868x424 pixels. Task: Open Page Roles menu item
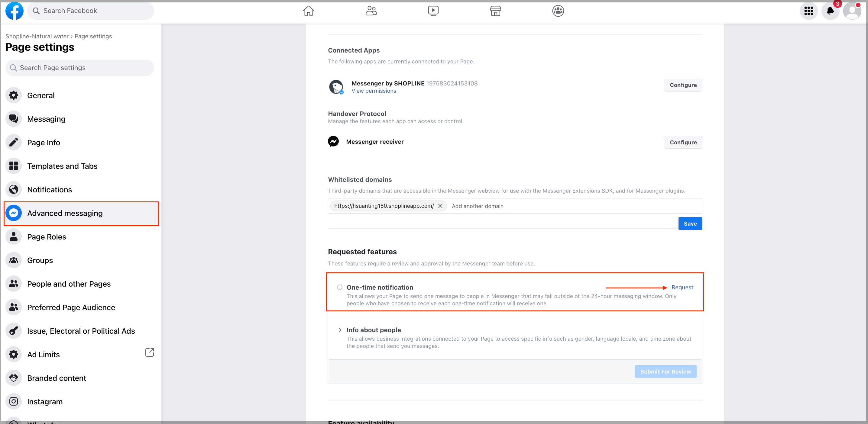coord(80,237)
